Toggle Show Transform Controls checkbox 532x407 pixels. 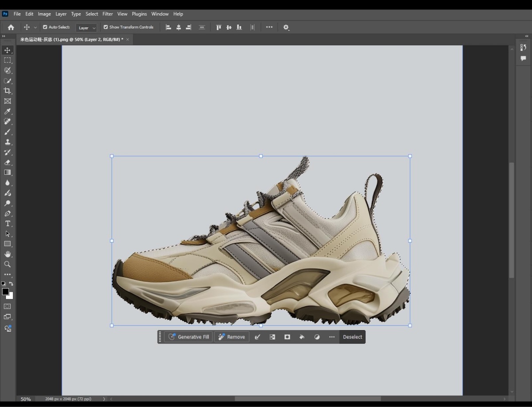[106, 27]
